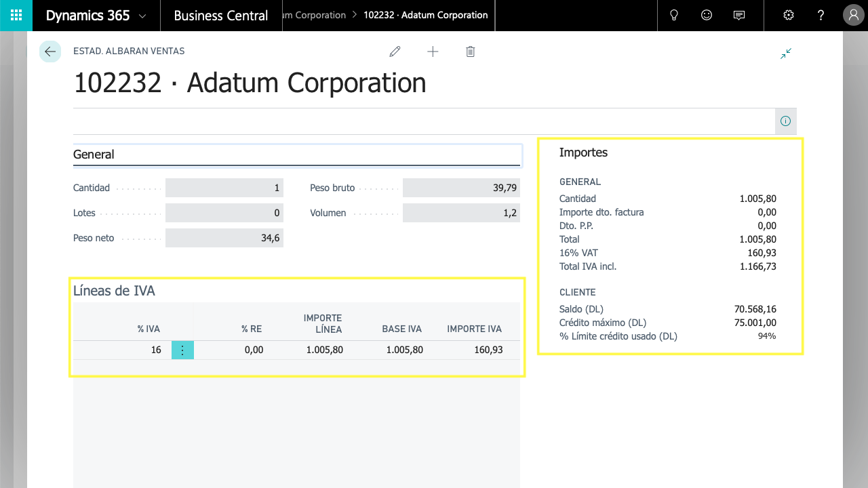Click the plus new record icon
Screen dimensions: 868x488
(x=433, y=52)
